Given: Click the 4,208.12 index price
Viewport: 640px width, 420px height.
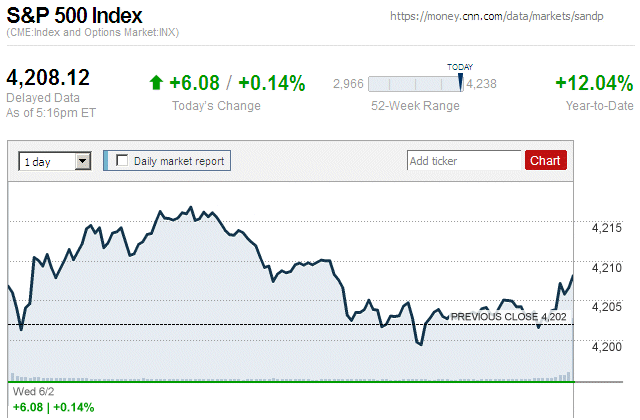Looking at the screenshot, I should click(x=48, y=78).
